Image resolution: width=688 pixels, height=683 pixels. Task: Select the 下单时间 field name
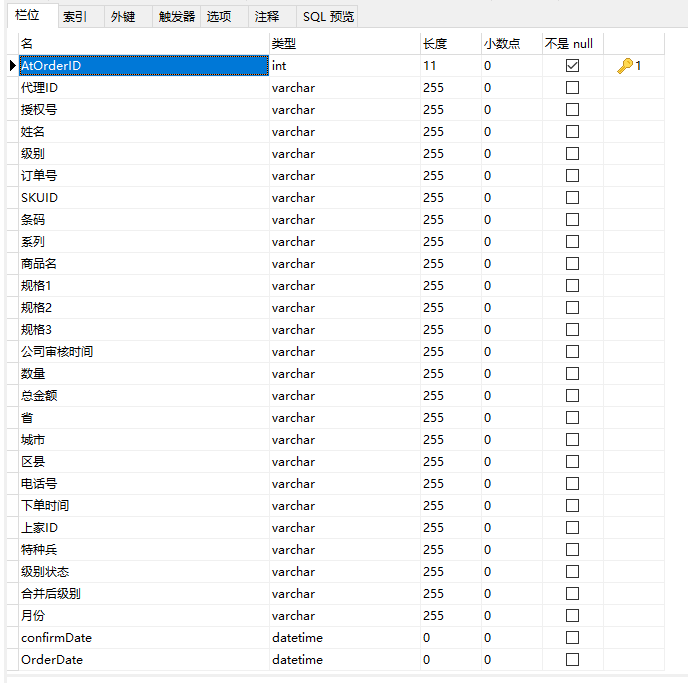coord(144,505)
